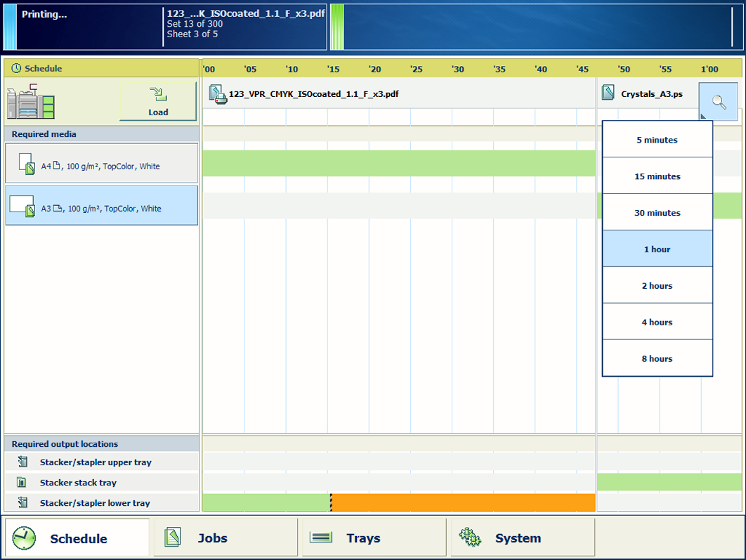Open the Jobs tab
Screen dimensions: 746x560
pyautogui.click(x=225, y=538)
